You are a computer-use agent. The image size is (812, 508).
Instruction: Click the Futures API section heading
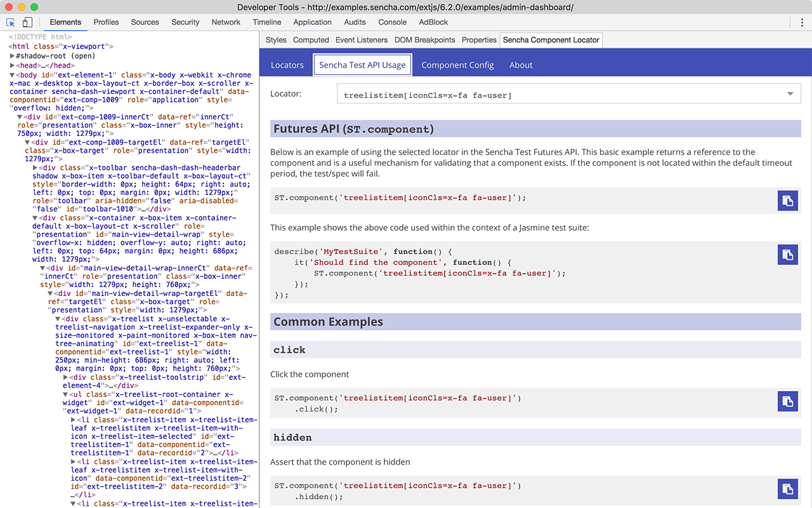point(535,129)
